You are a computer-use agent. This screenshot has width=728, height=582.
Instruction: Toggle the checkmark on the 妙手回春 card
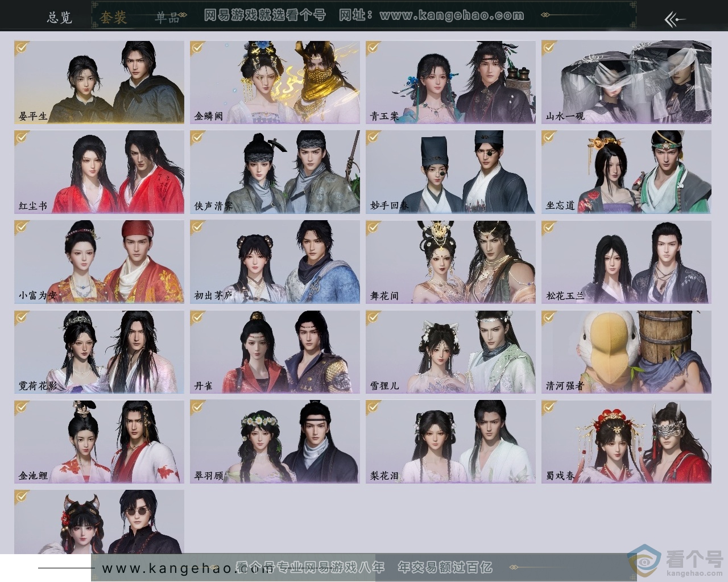click(x=374, y=137)
